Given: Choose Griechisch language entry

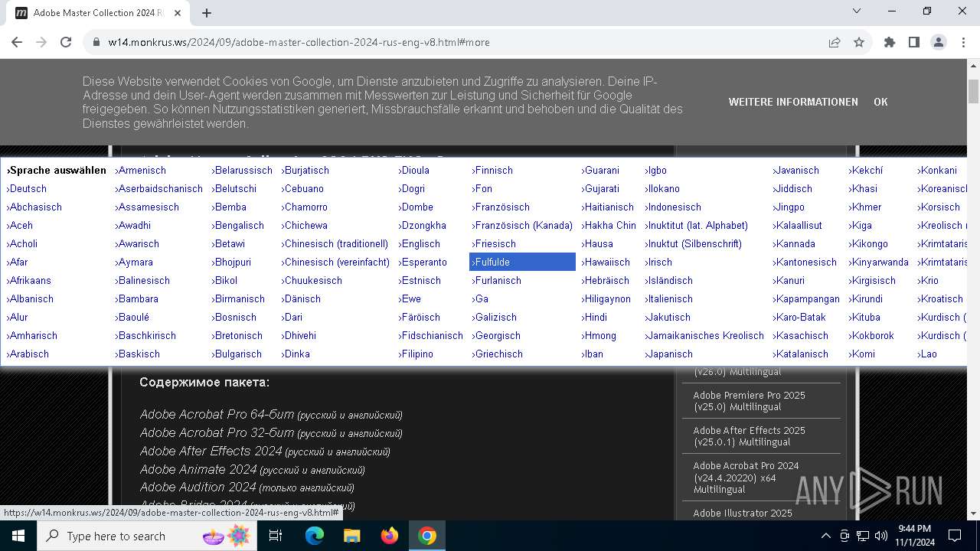Looking at the screenshot, I should pos(497,354).
